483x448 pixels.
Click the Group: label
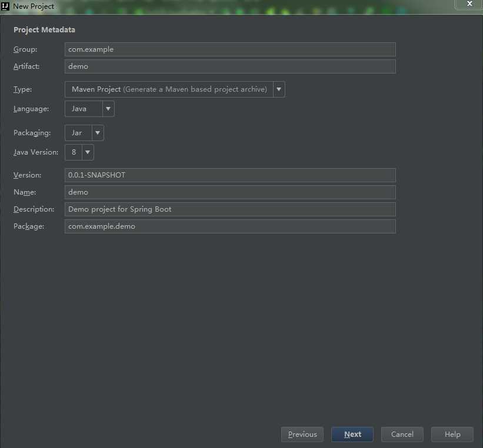(25, 49)
